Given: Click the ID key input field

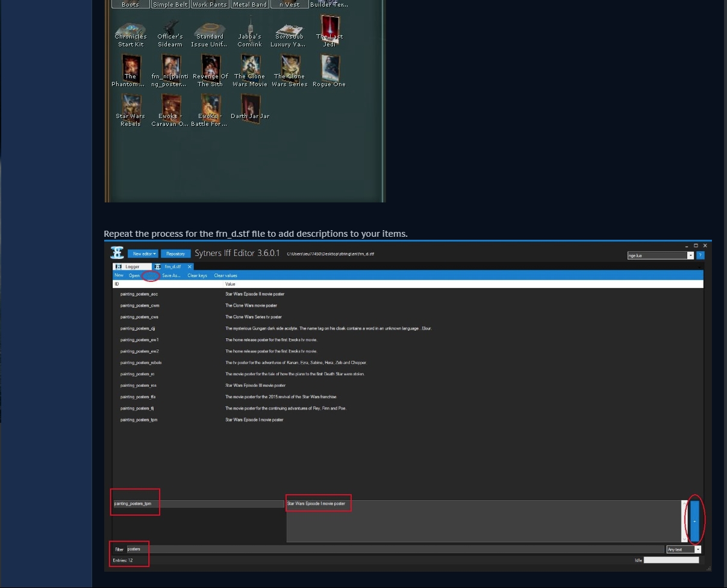Looking at the screenshot, I should (x=198, y=504).
